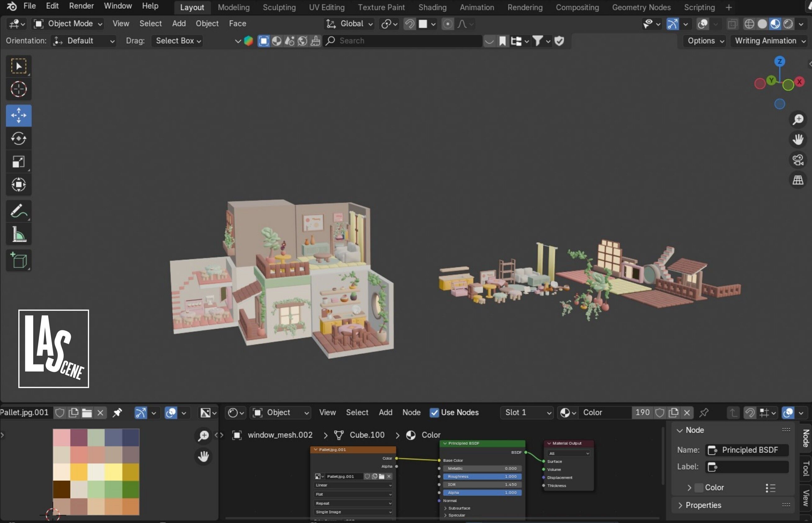Activate the Scale tool
812x523 pixels.
pyautogui.click(x=19, y=162)
